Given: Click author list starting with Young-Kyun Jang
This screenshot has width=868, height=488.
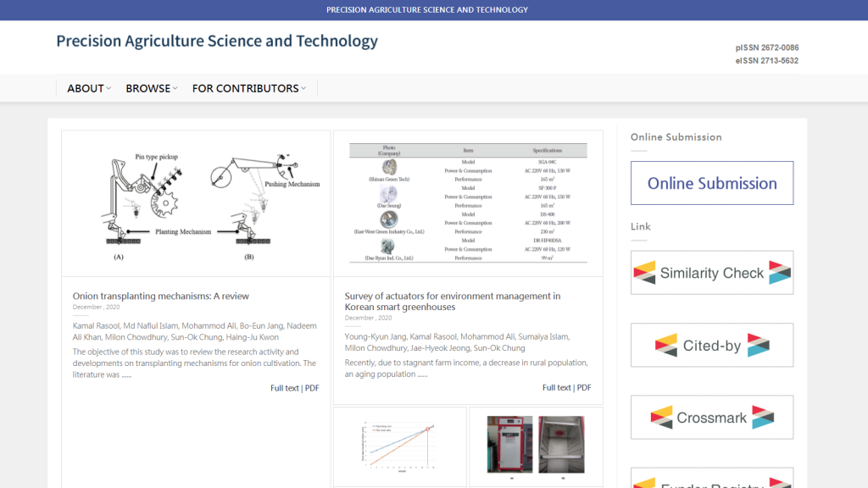Looking at the screenshot, I should [x=457, y=342].
